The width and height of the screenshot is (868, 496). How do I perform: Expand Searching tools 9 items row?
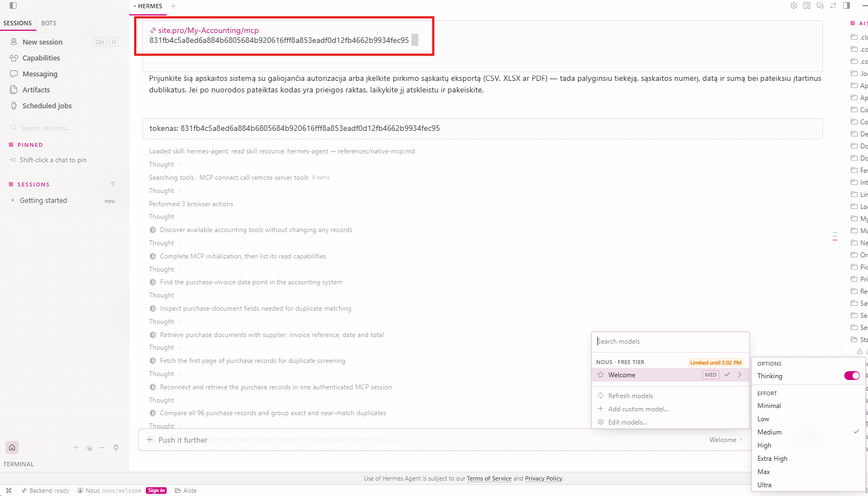point(239,178)
